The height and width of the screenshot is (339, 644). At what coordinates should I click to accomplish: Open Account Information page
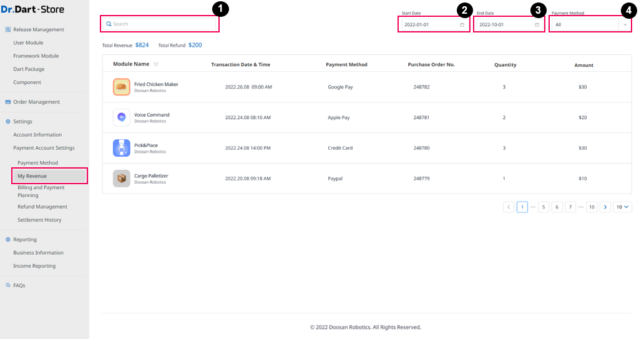37,135
